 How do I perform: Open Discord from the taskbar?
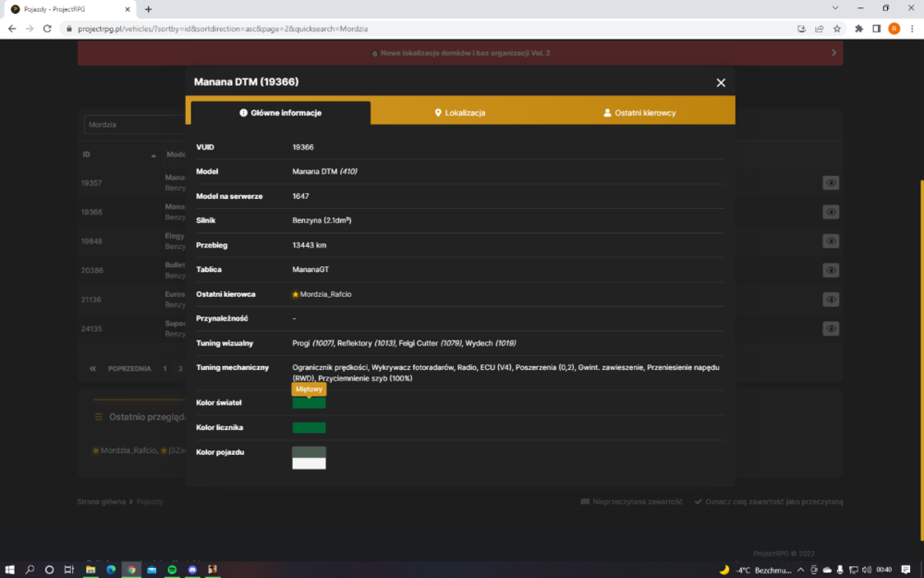192,570
